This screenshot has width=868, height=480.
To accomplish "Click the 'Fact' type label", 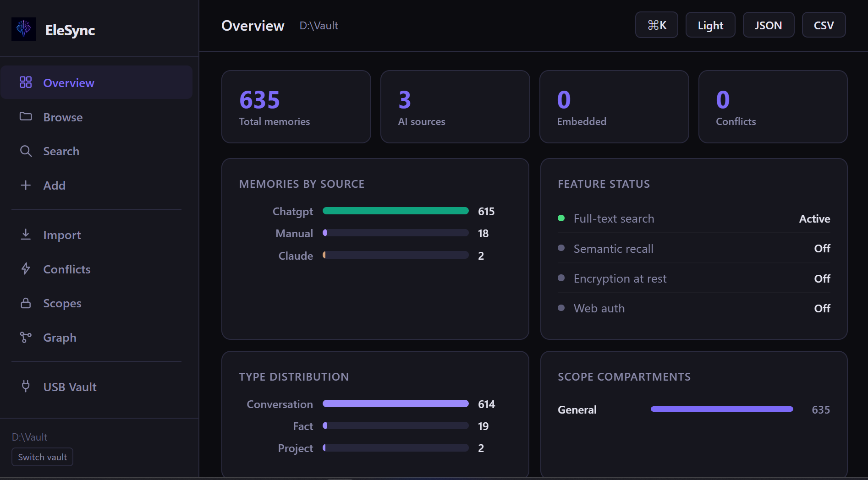I will coord(303,426).
